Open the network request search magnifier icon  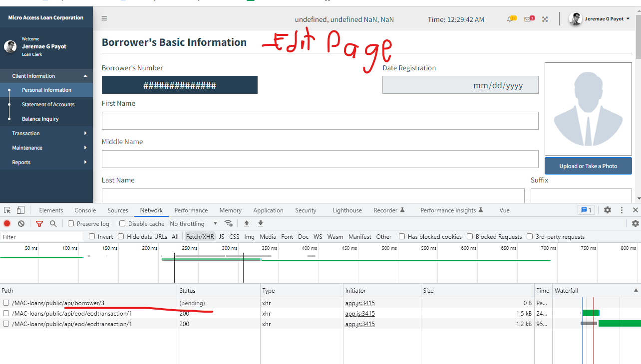pyautogui.click(x=52, y=223)
